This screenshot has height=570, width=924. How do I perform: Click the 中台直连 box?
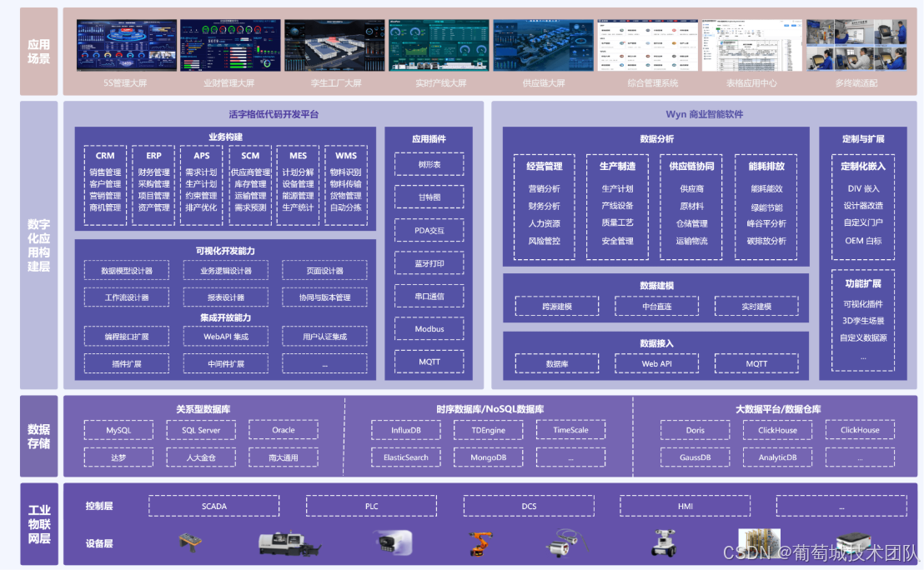[656, 306]
